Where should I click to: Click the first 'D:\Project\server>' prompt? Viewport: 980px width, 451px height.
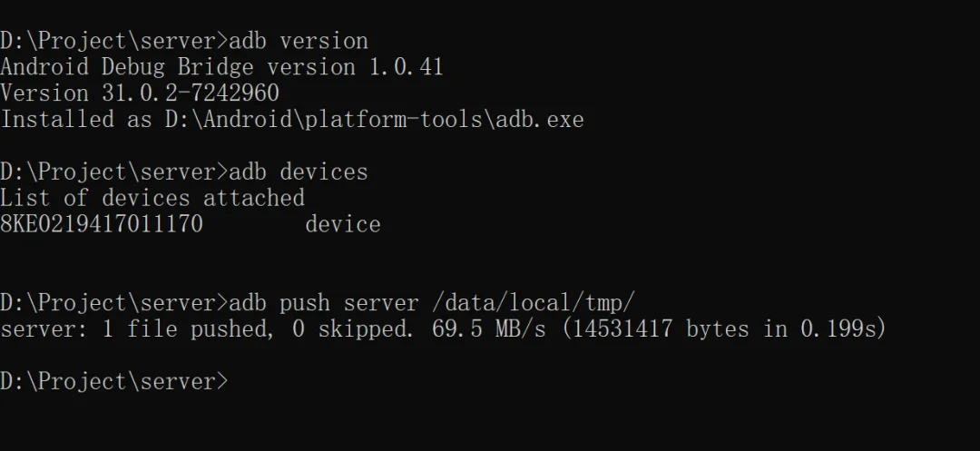[x=114, y=41]
